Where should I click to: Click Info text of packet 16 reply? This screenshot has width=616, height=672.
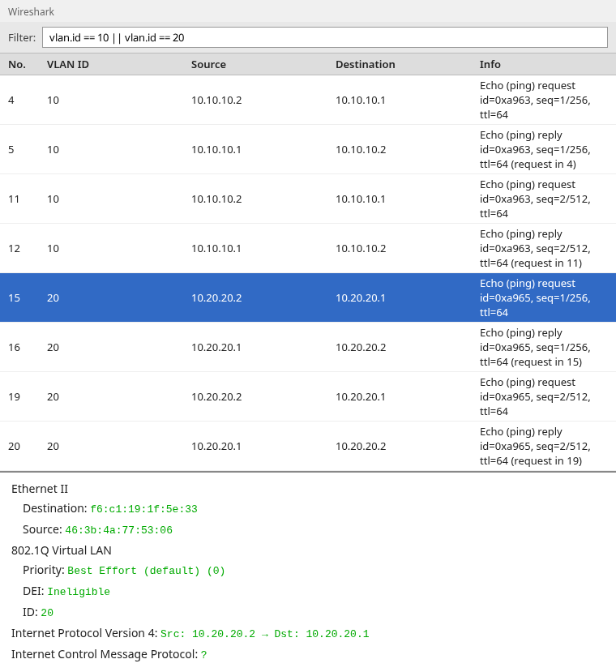coord(535,348)
